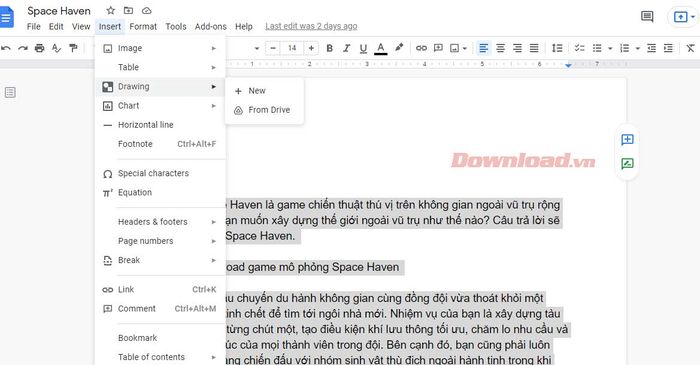Click Suggest edits icon on page margin
The height and width of the screenshot is (365, 700).
(x=627, y=164)
